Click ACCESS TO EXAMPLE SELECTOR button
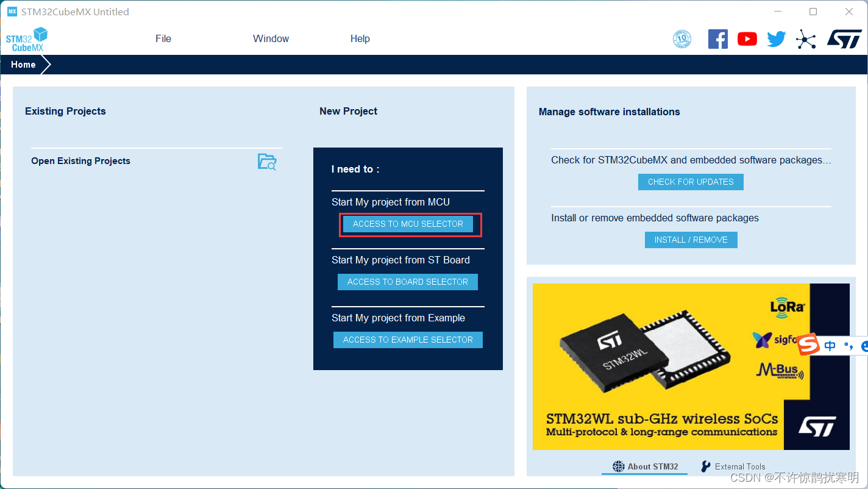Image resolution: width=868 pixels, height=489 pixels. (408, 340)
